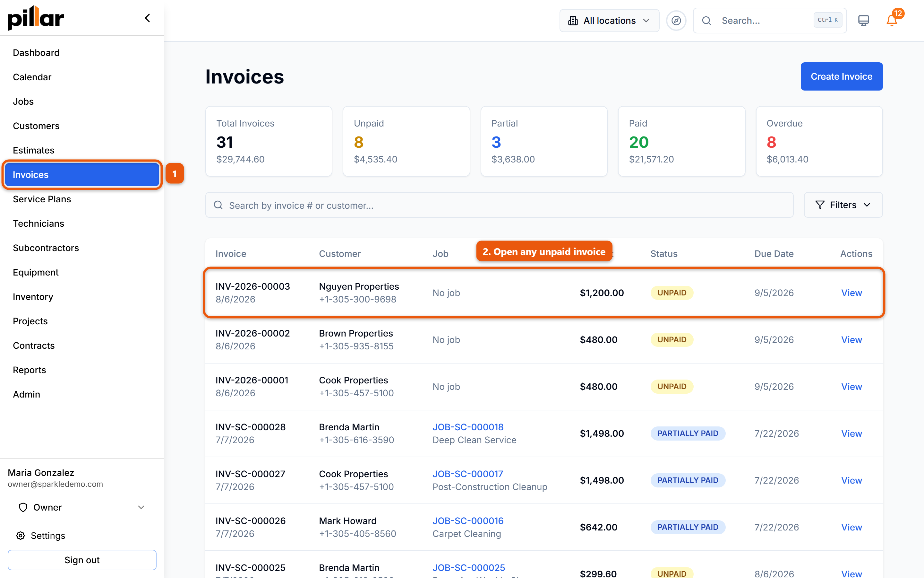Select the Partial summary card
The width and height of the screenshot is (924, 578).
coord(544,141)
